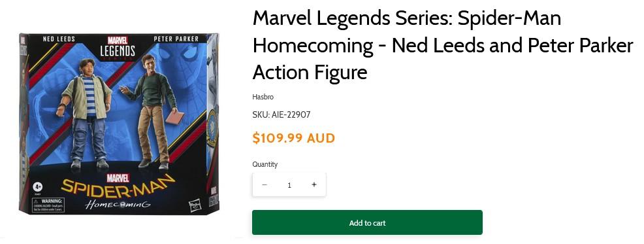Screen dimensions: 644x244
Task: Decrease quantity with the minus icon
Action: pyautogui.click(x=265, y=184)
